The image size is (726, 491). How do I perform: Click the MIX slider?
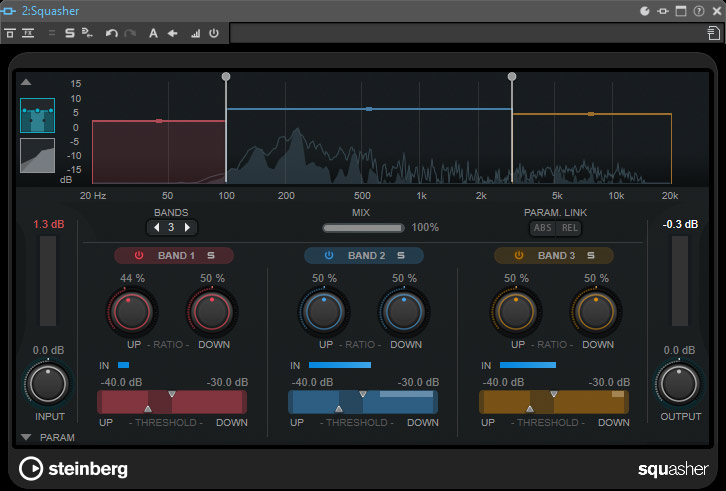[363, 228]
